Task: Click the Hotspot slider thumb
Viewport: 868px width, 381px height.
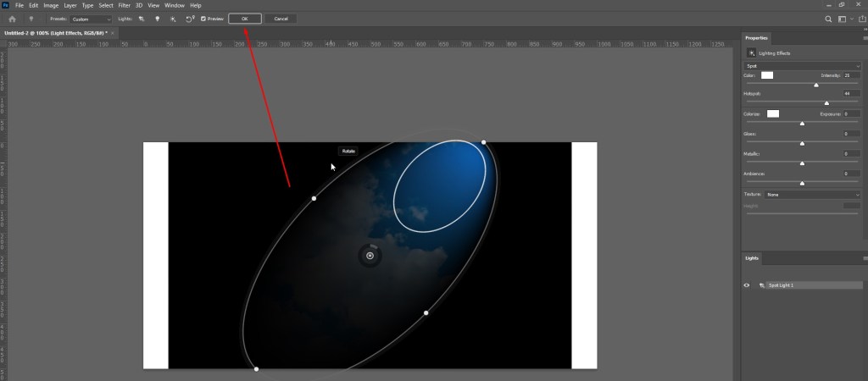Action: point(826,102)
